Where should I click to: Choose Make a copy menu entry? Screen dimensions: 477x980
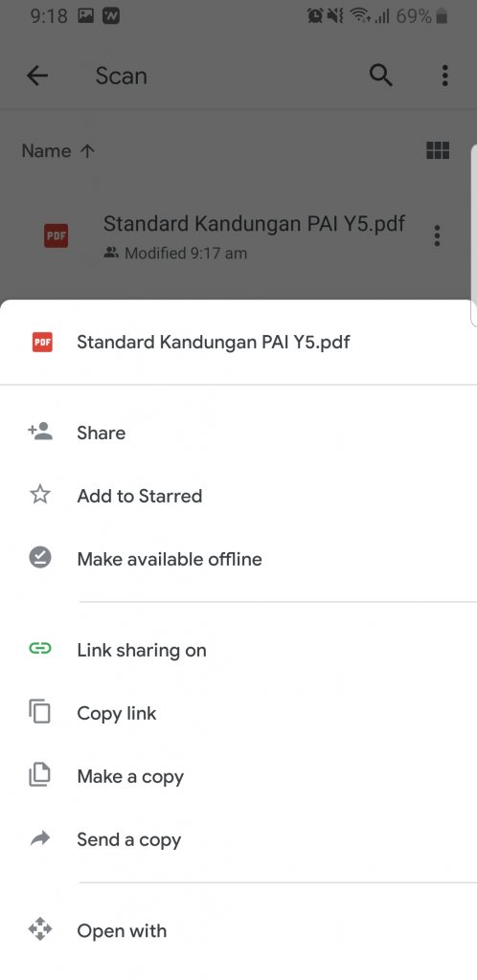[238, 776]
